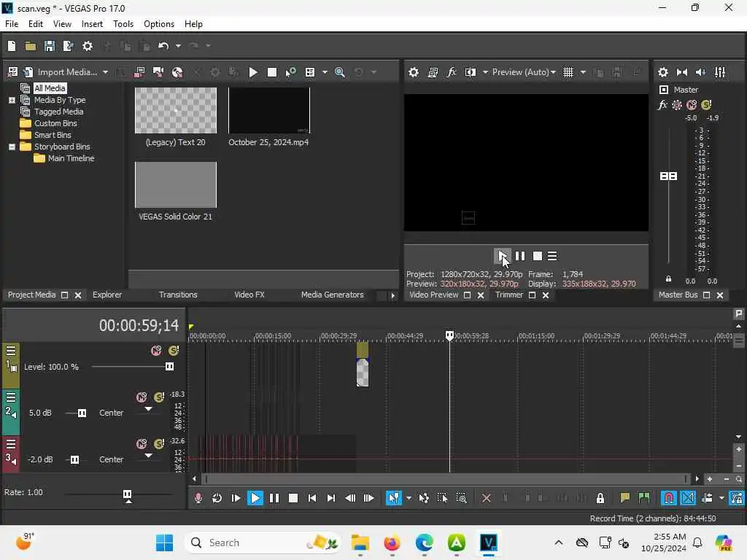Mute video track 1
The image size is (747, 560).
click(156, 351)
